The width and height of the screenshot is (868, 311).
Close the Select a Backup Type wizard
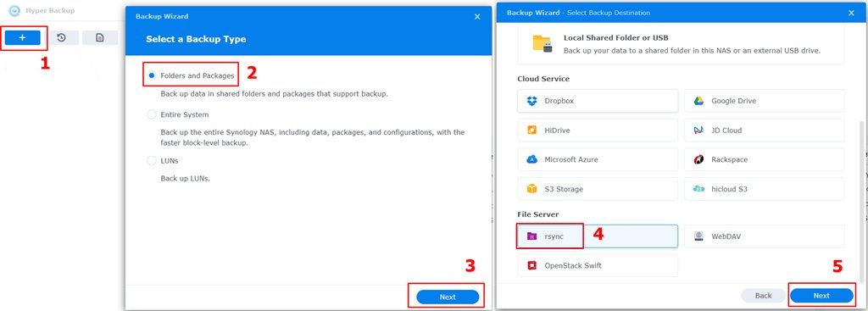[x=477, y=17]
